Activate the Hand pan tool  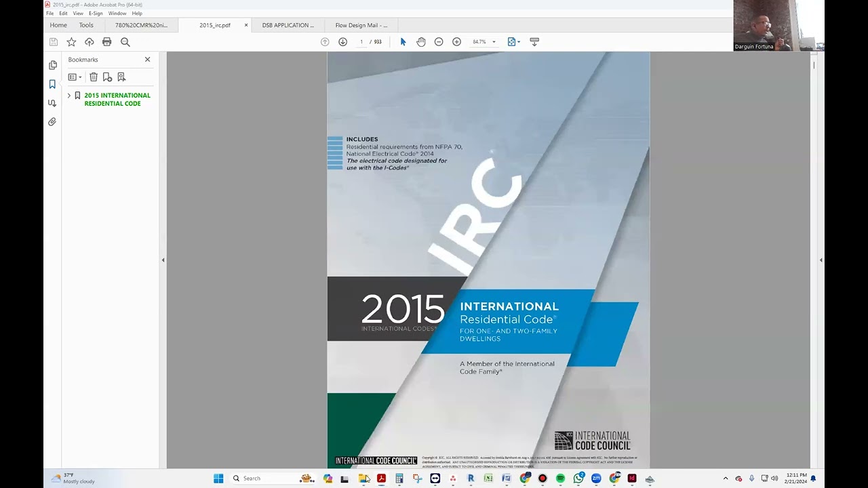421,42
